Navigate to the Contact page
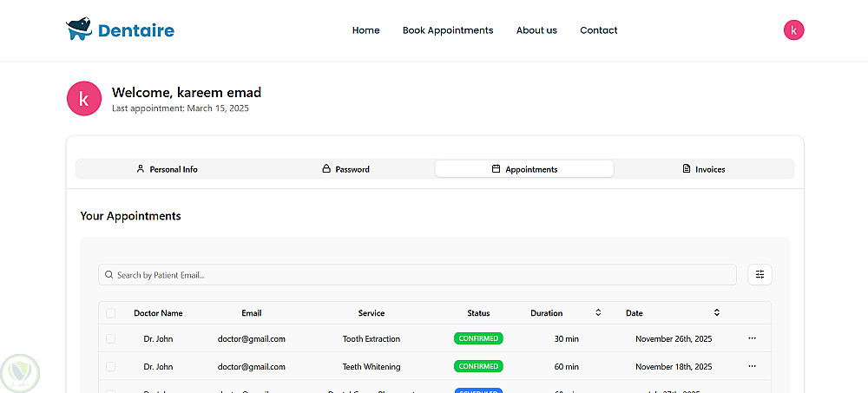This screenshot has width=868, height=393. click(598, 30)
